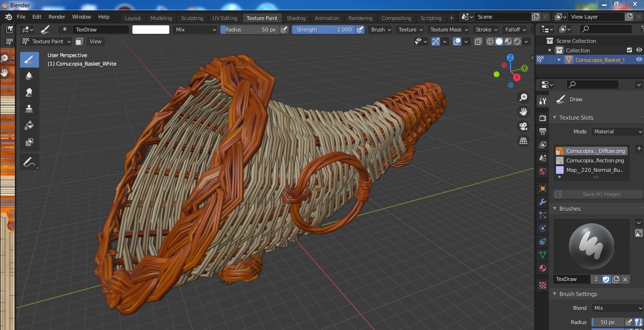Open the Render menu
This screenshot has width=644, height=330.
point(57,17)
